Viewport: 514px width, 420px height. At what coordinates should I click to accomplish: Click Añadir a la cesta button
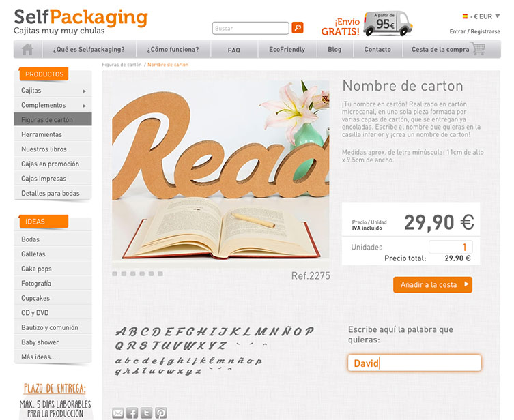click(433, 285)
